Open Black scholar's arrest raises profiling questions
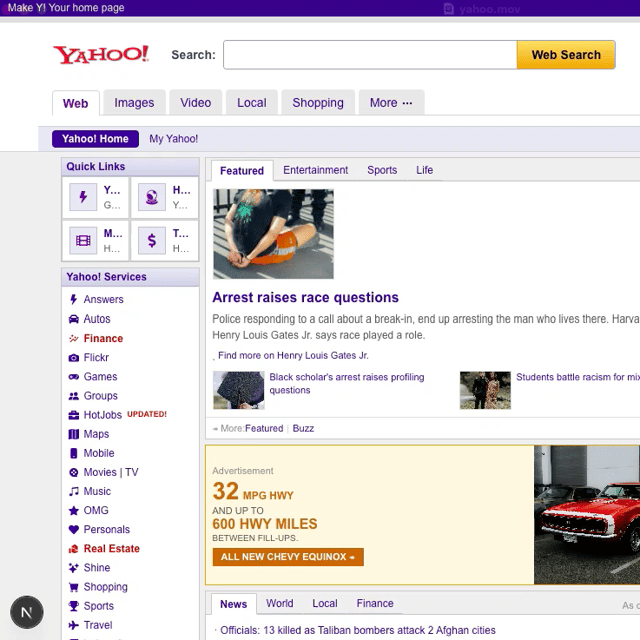 [347, 384]
